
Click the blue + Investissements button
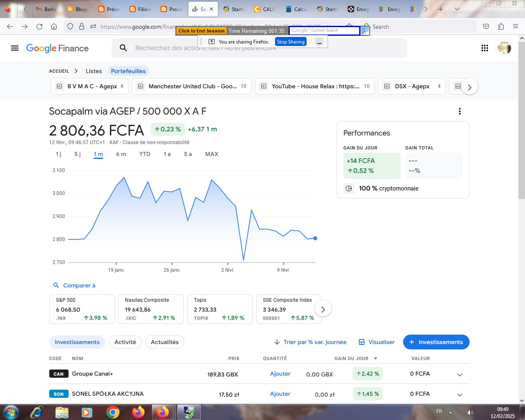coord(436,342)
